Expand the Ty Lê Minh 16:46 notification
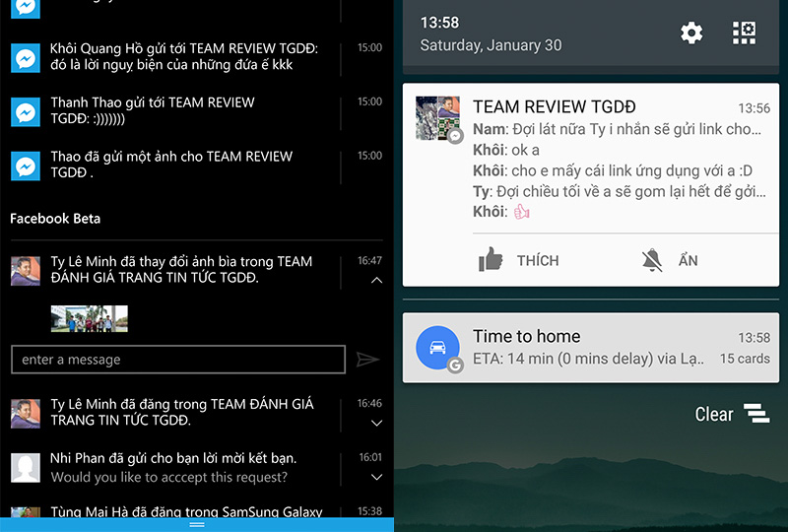Screen dimensions: 788x532 (x=376, y=423)
